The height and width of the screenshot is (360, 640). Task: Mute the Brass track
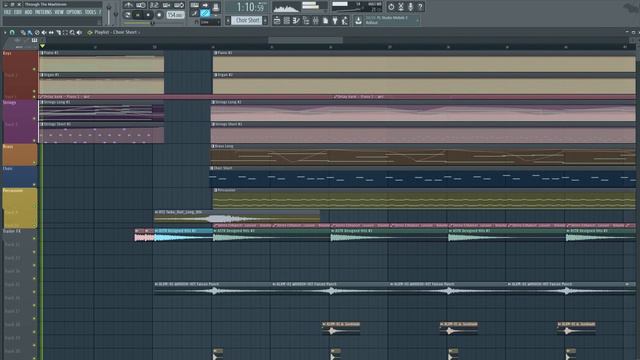click(34, 162)
